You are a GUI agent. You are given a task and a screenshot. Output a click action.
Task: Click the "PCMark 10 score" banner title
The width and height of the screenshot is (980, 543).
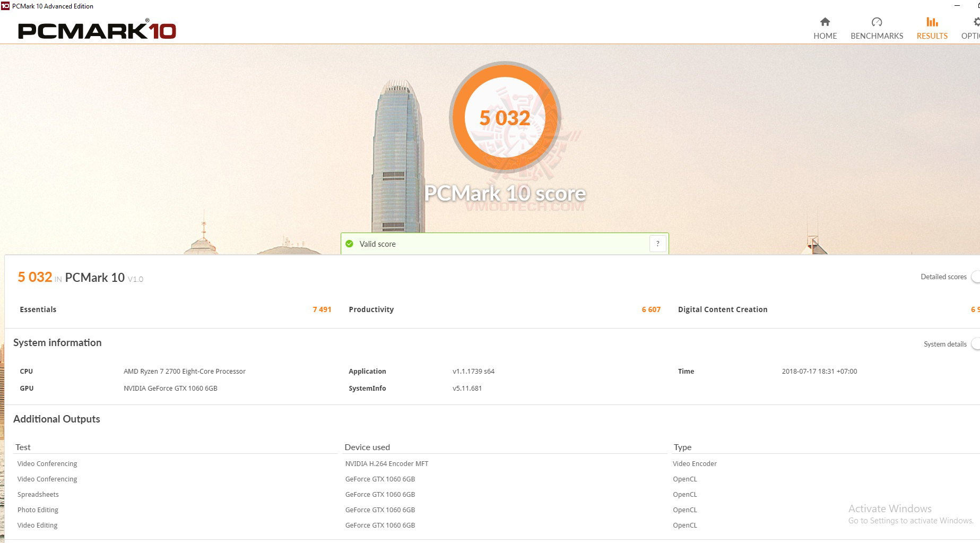(x=505, y=193)
